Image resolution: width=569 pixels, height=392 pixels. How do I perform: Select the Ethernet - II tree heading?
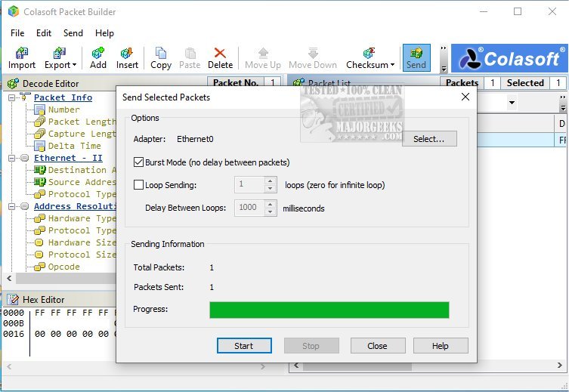68,158
